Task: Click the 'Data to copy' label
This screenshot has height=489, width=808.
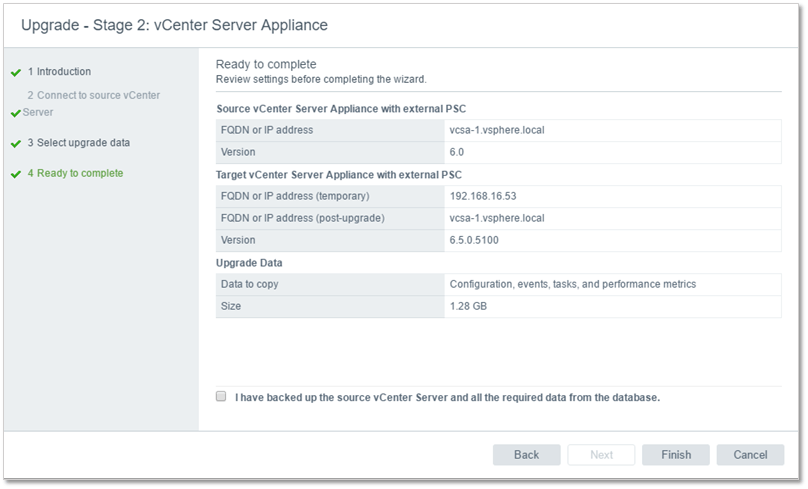Action: (249, 284)
